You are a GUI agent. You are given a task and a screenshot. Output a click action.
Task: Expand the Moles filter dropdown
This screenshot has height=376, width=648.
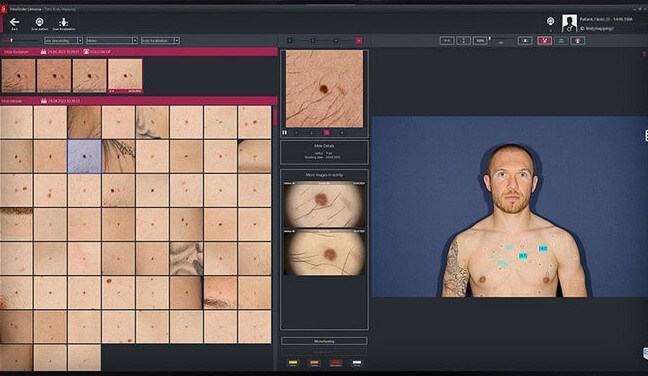pyautogui.click(x=112, y=40)
